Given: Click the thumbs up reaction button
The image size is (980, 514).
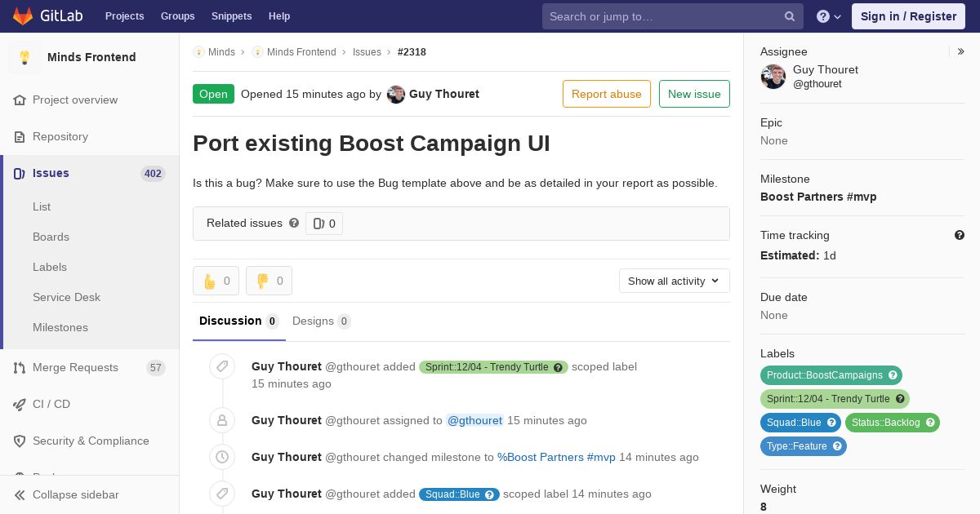Looking at the screenshot, I should point(216,281).
